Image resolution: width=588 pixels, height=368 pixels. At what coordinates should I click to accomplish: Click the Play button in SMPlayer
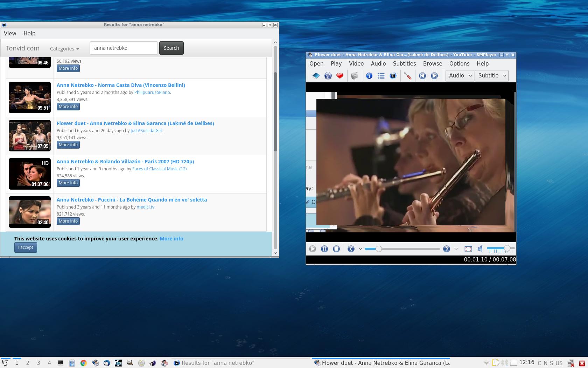pyautogui.click(x=313, y=249)
